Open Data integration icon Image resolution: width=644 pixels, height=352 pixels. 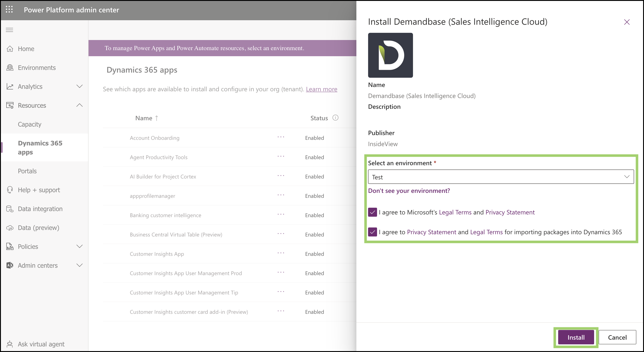(10, 209)
